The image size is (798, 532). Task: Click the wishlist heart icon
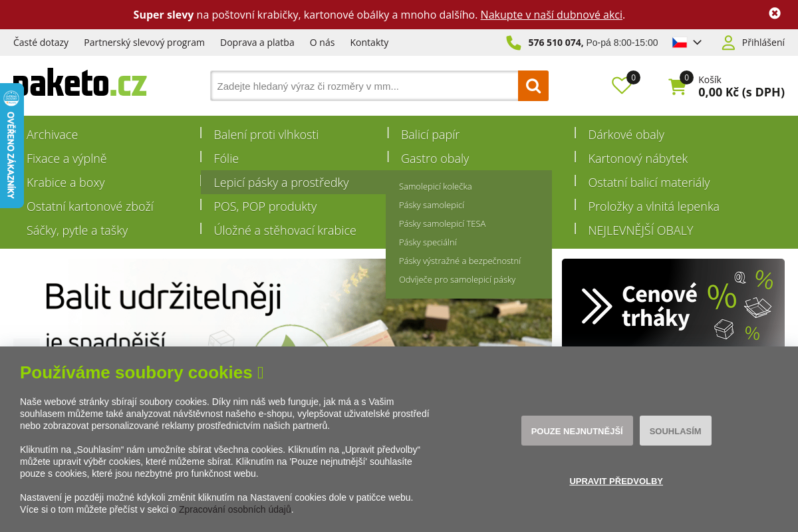pos(622,85)
